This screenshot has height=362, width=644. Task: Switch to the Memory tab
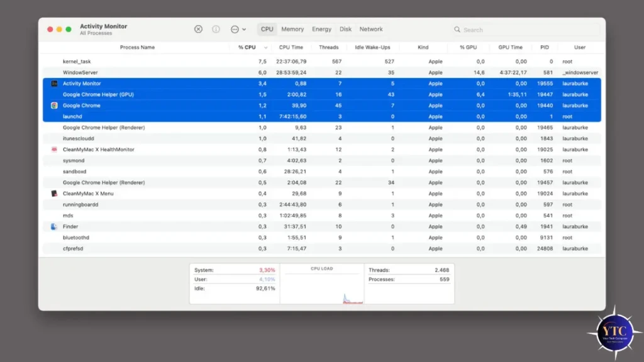(x=292, y=29)
